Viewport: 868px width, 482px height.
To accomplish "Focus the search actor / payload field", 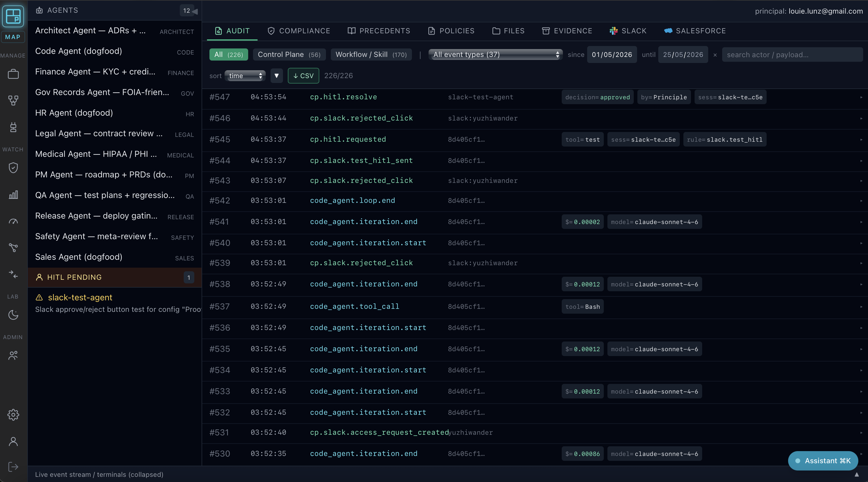I will [x=792, y=54].
